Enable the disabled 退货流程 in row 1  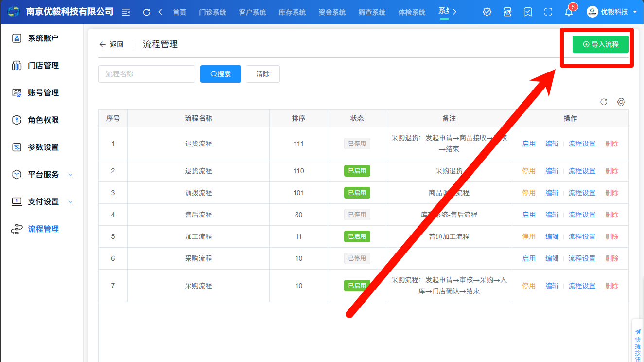pos(528,144)
